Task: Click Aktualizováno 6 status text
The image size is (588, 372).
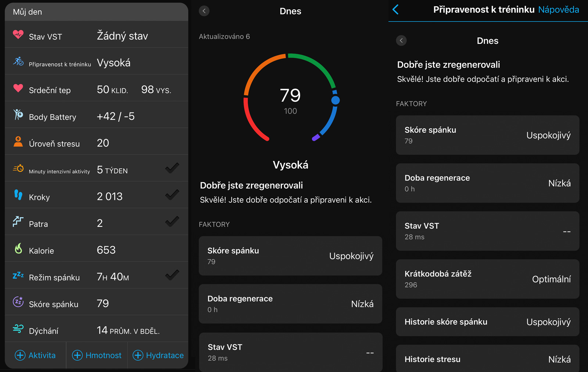Action: [x=224, y=36]
